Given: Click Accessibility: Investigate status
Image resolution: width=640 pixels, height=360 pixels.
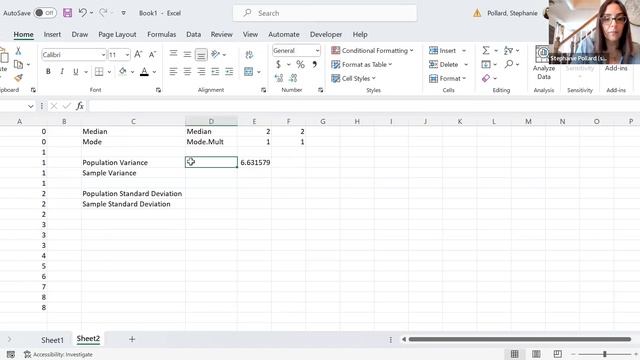Looking at the screenshot, I should click(x=58, y=354).
